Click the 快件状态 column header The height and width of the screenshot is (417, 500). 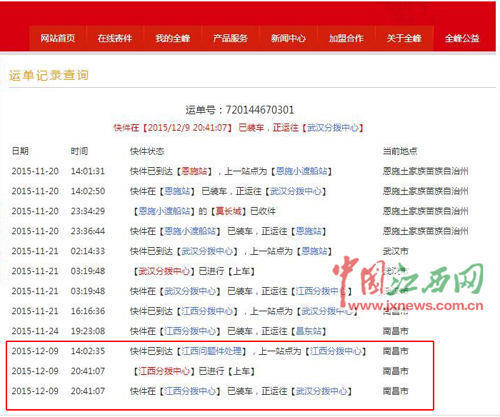tap(147, 151)
